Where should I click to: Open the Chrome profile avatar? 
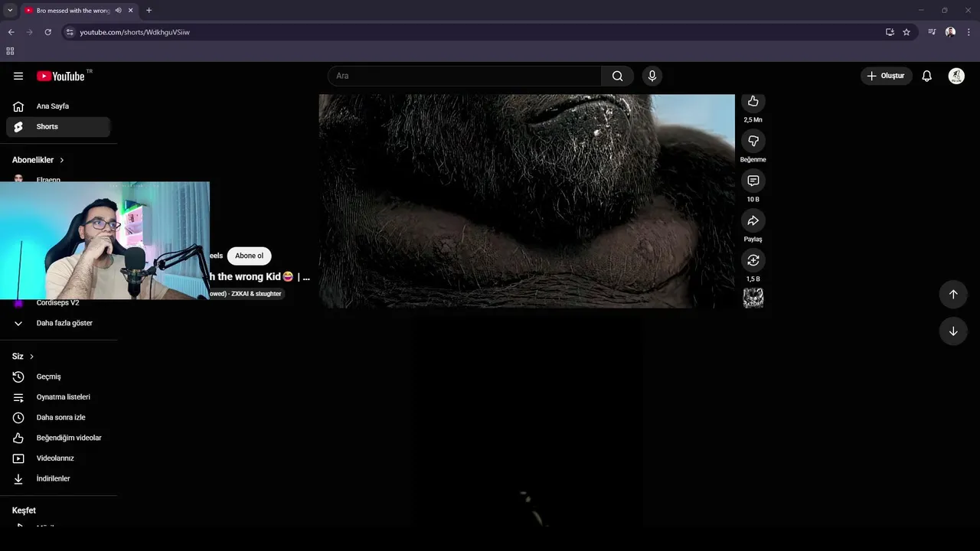[950, 32]
